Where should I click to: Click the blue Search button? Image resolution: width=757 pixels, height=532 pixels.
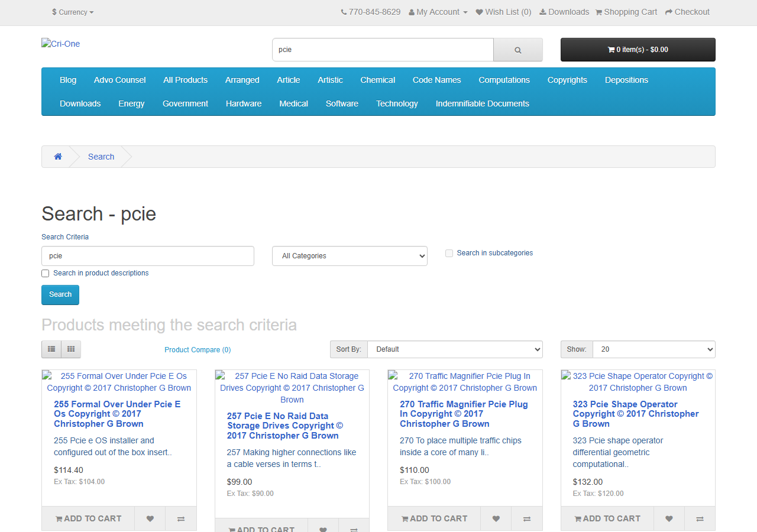click(60, 295)
